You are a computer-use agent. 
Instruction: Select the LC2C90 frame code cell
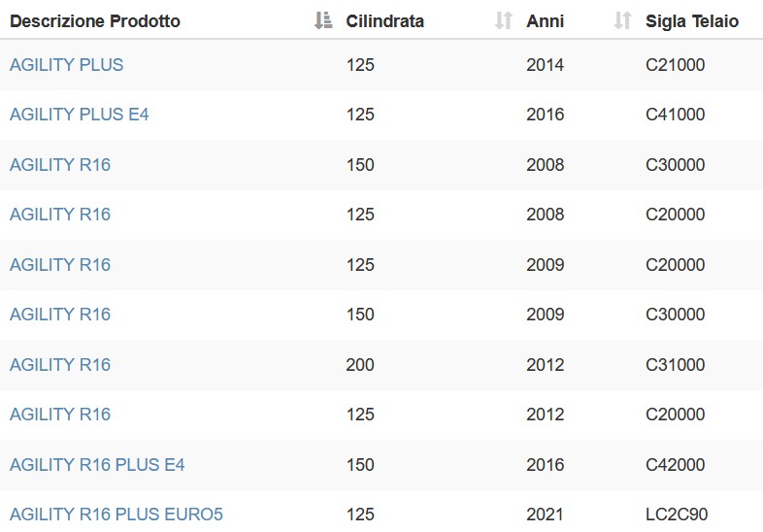pyautogui.click(x=677, y=515)
